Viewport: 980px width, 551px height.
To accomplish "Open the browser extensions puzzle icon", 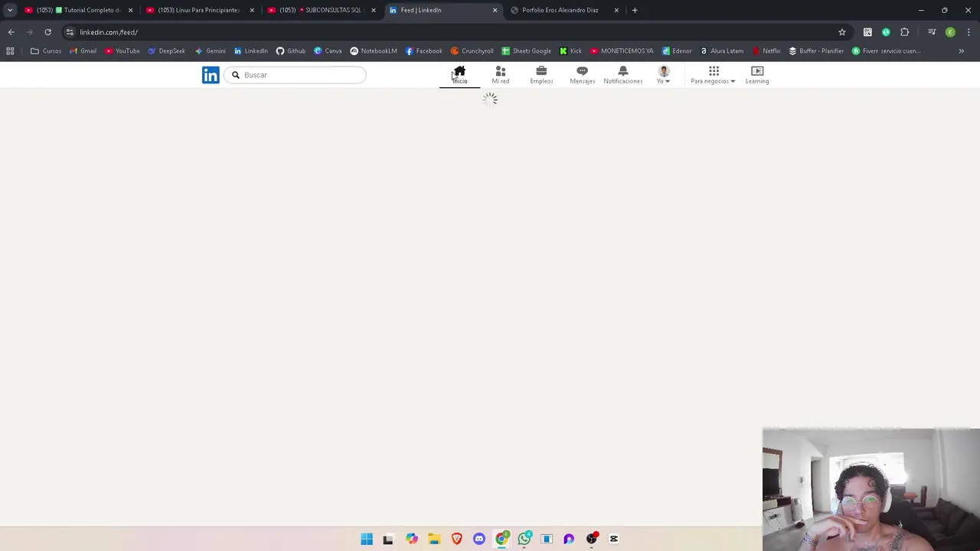I will tap(905, 32).
